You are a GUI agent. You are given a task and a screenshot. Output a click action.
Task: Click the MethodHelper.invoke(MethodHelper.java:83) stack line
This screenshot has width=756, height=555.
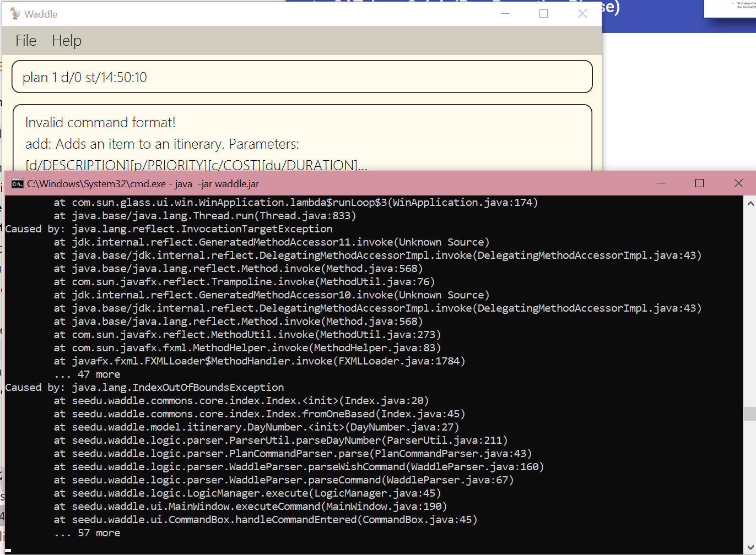247,348
